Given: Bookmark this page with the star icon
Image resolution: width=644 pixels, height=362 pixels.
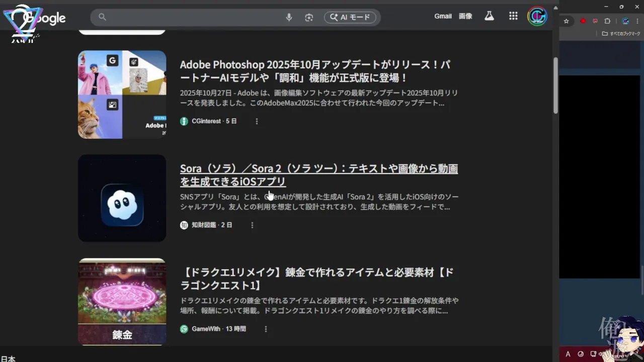Looking at the screenshot, I should 566,21.
